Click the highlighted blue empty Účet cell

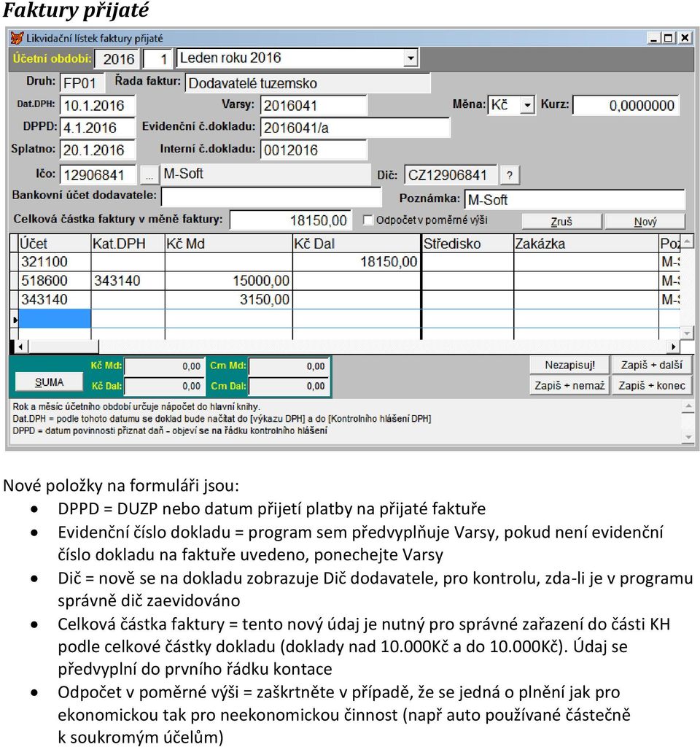pos(54,319)
